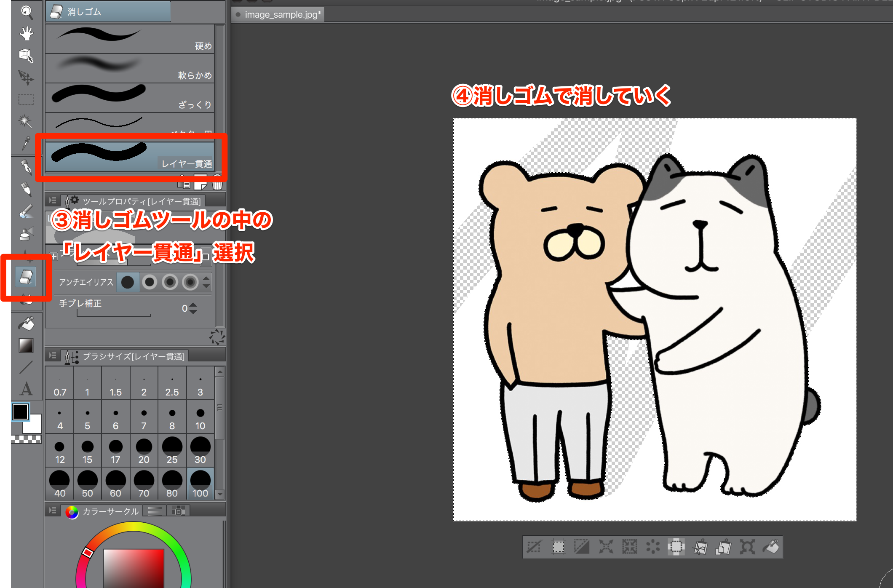Click the black foreground color swatch
The width and height of the screenshot is (893, 588).
click(20, 412)
